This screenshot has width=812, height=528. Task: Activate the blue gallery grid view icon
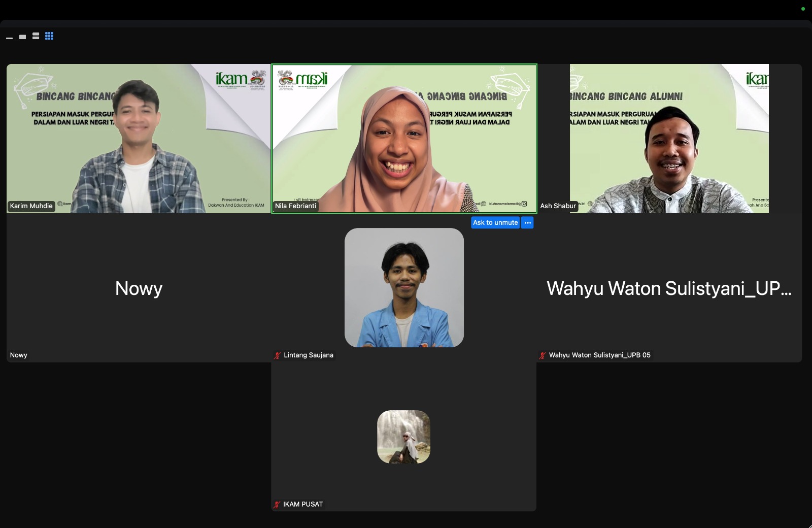click(49, 36)
